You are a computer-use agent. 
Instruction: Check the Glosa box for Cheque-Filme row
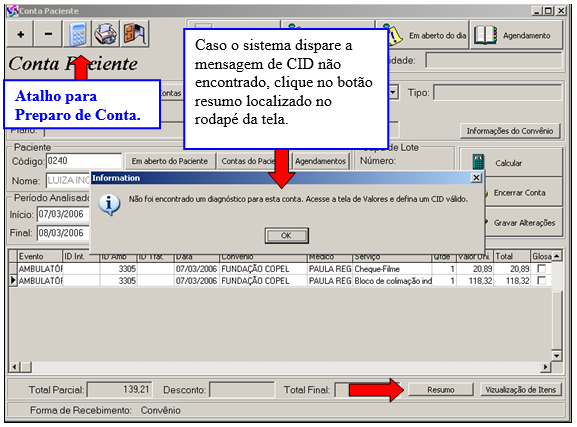(541, 269)
